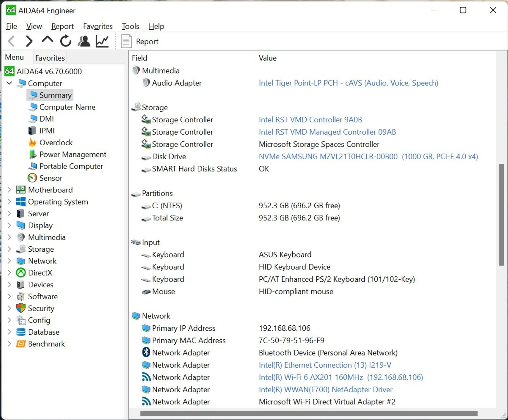Image resolution: width=508 pixels, height=420 pixels.
Task: Click the Motherboard icon
Action: tap(21, 190)
